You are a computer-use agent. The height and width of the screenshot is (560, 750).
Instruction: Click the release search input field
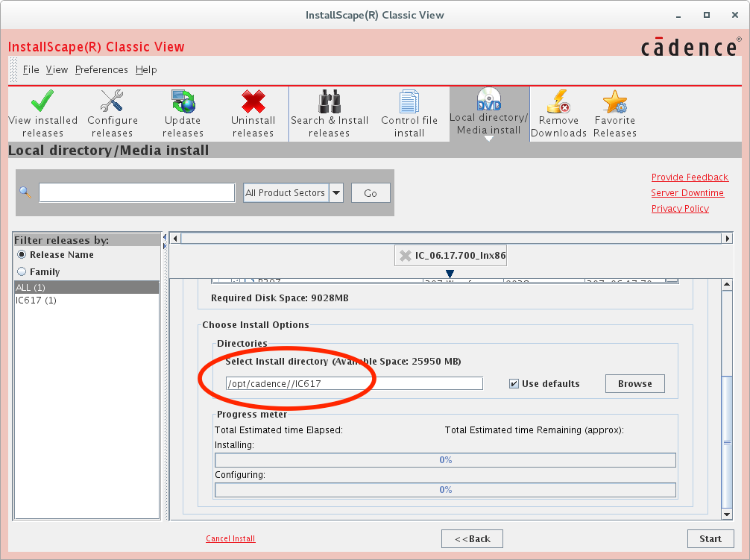click(x=136, y=192)
